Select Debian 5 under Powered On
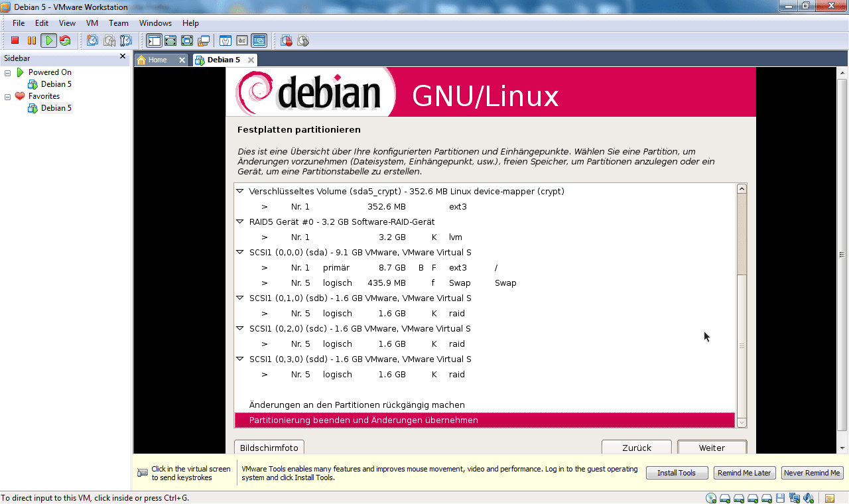The width and height of the screenshot is (849, 504). pyautogui.click(x=56, y=84)
